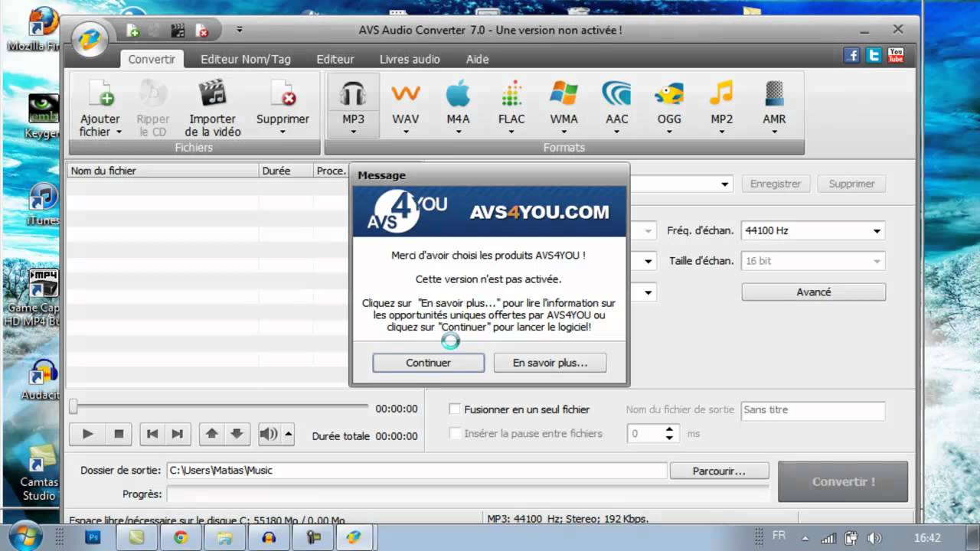Switch to the Editeur tab
980x551 pixels.
point(335,59)
